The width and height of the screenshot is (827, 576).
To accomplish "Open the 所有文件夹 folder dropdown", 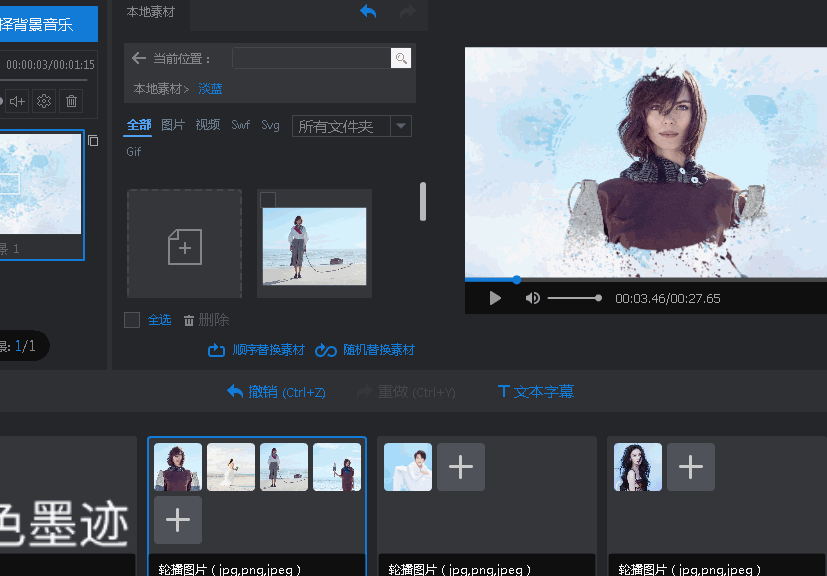I will point(401,126).
